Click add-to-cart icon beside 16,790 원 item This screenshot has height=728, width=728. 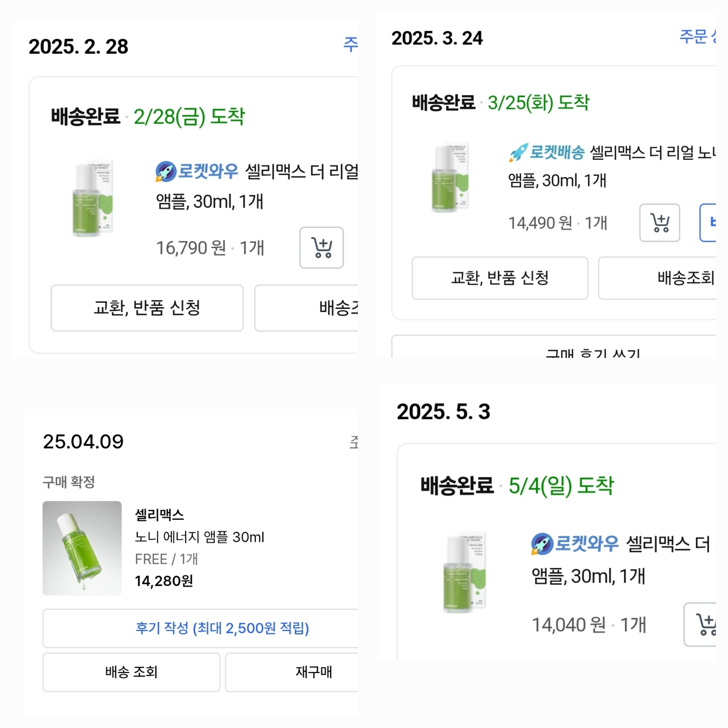point(322,248)
